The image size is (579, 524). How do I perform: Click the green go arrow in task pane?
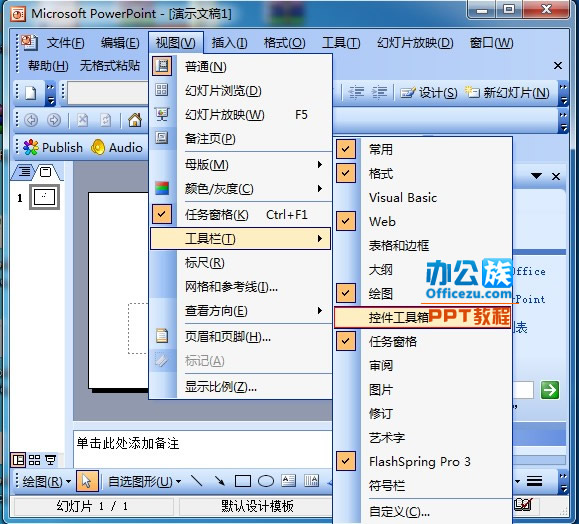[550, 390]
